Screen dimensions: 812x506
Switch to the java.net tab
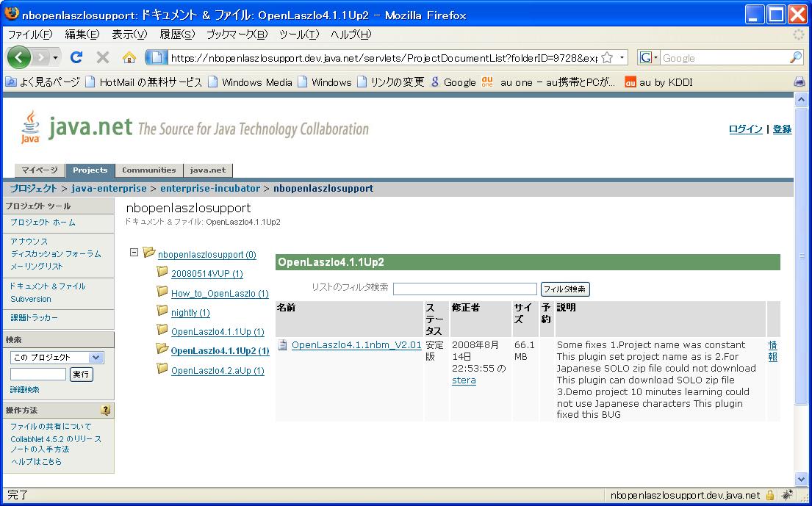coord(208,170)
